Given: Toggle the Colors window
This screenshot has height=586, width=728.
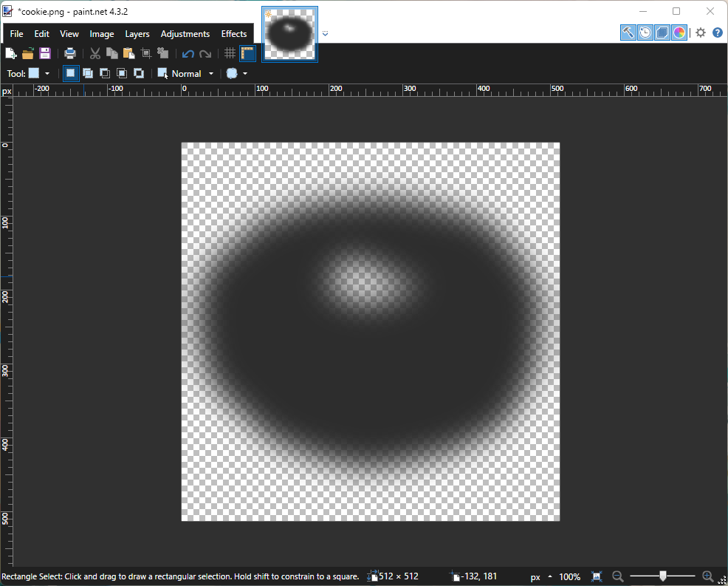Looking at the screenshot, I should (679, 33).
